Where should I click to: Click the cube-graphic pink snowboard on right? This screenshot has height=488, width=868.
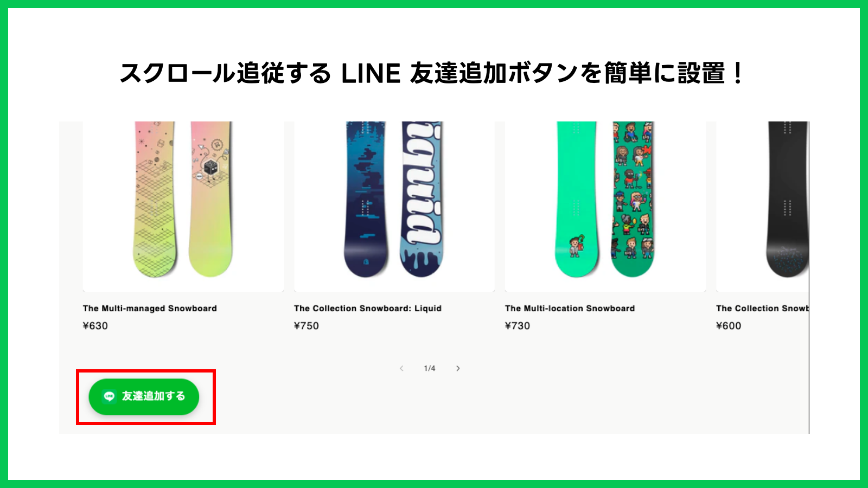tap(210, 199)
